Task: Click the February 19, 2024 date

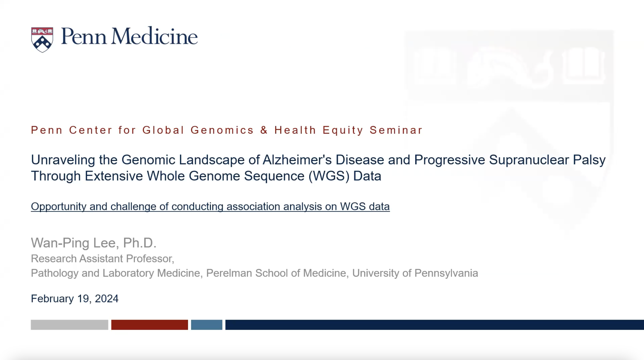Action: [x=75, y=299]
